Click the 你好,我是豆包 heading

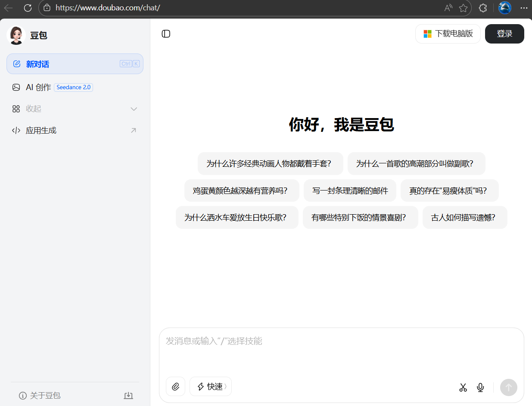[x=341, y=125]
